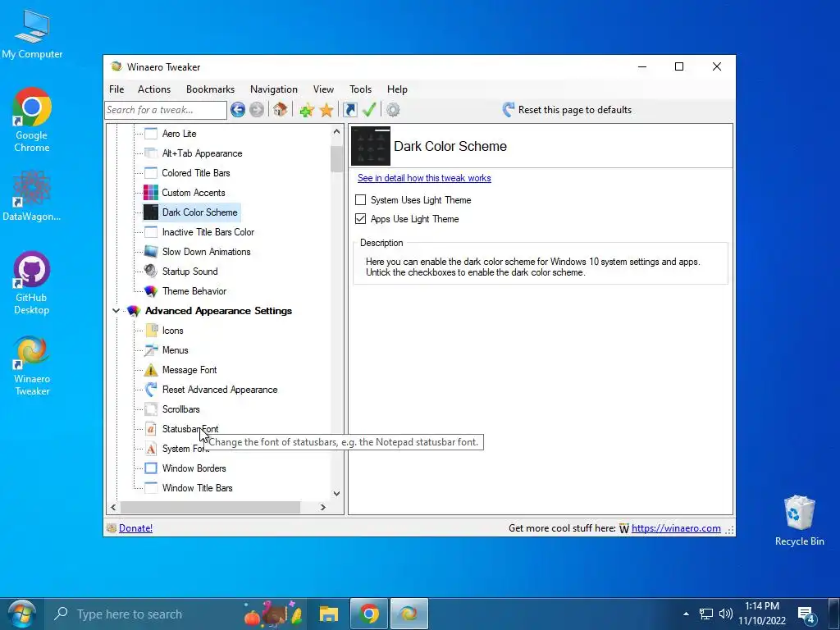The width and height of the screenshot is (840, 630).
Task: Select the Icons tree item
Action: [x=172, y=331]
